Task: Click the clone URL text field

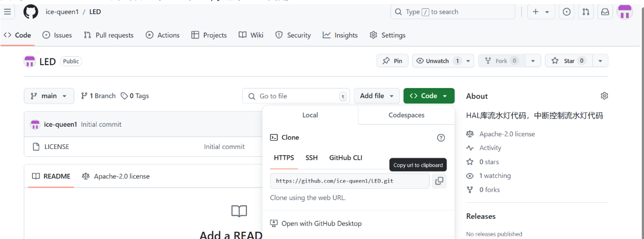Action: tap(350, 181)
